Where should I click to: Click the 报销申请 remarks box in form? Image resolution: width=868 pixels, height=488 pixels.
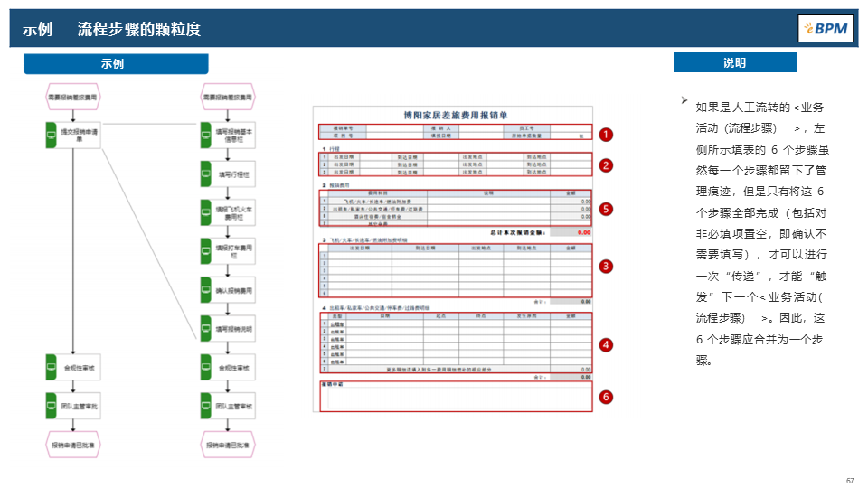click(x=456, y=396)
